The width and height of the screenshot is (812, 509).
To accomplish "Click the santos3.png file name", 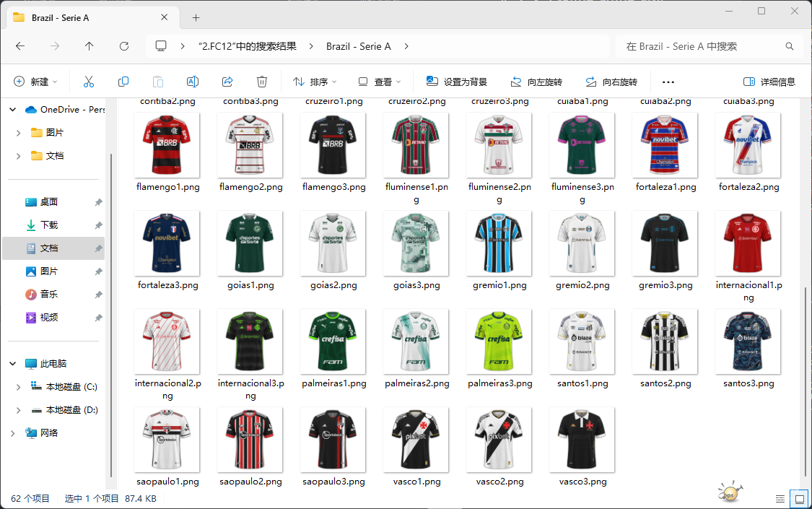I will 748,383.
